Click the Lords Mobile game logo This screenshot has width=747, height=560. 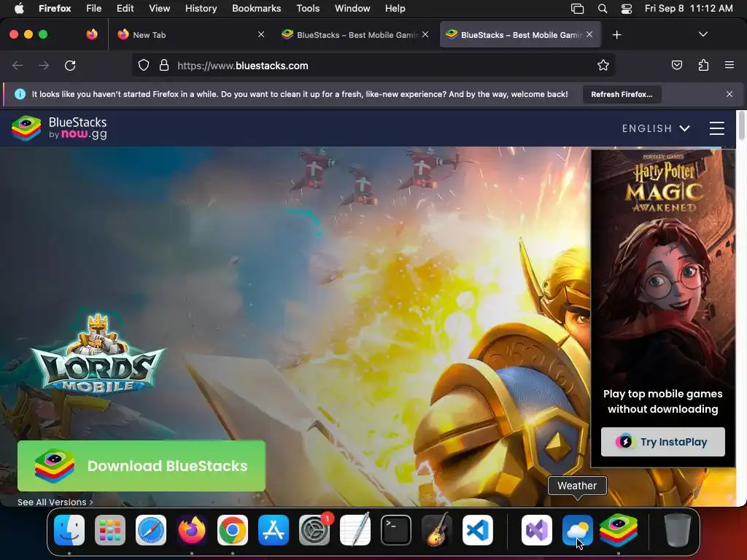tap(98, 354)
